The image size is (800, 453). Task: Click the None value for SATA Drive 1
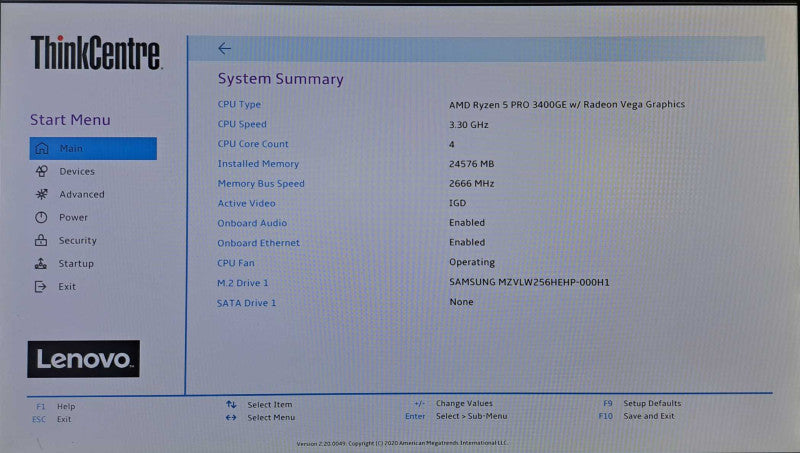[x=461, y=302]
